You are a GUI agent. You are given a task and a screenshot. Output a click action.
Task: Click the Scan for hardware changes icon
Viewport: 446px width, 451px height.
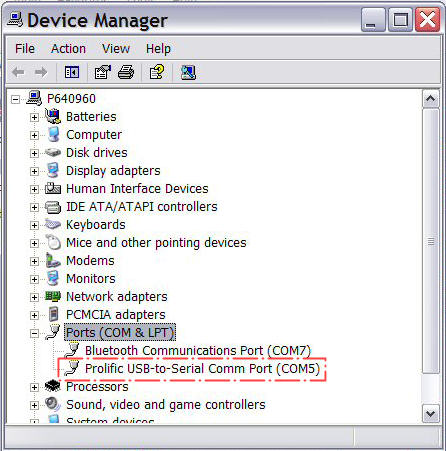[188, 72]
